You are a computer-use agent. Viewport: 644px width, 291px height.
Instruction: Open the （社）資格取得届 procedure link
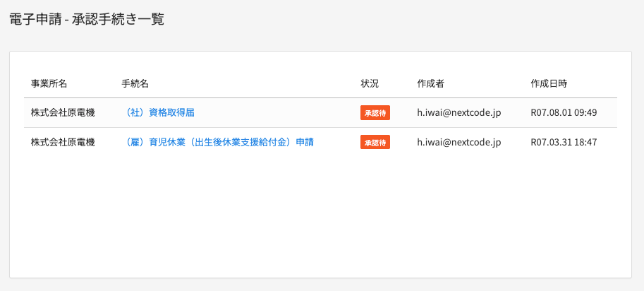158,112
